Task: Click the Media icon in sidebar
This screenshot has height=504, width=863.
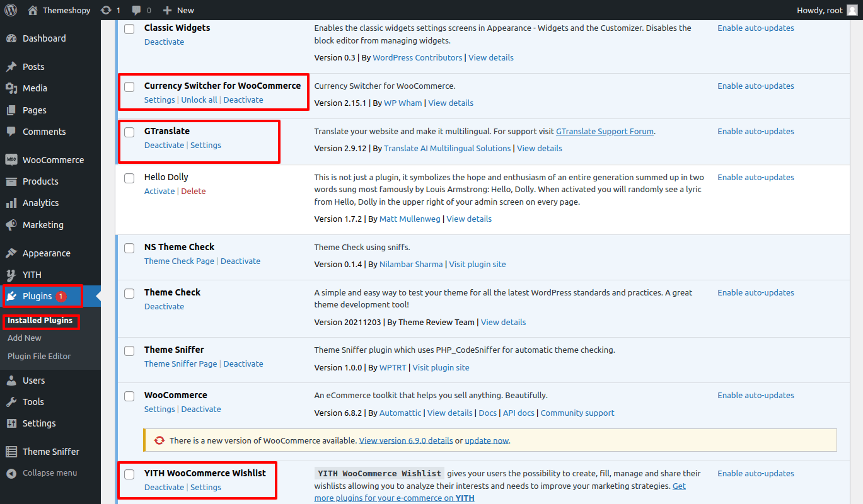Action: (x=11, y=88)
